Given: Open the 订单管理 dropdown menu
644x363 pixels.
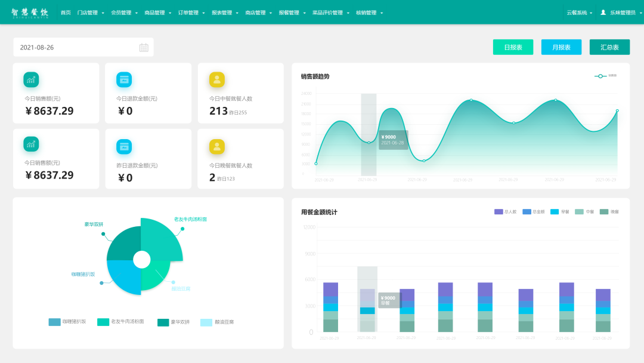Looking at the screenshot, I should (191, 13).
